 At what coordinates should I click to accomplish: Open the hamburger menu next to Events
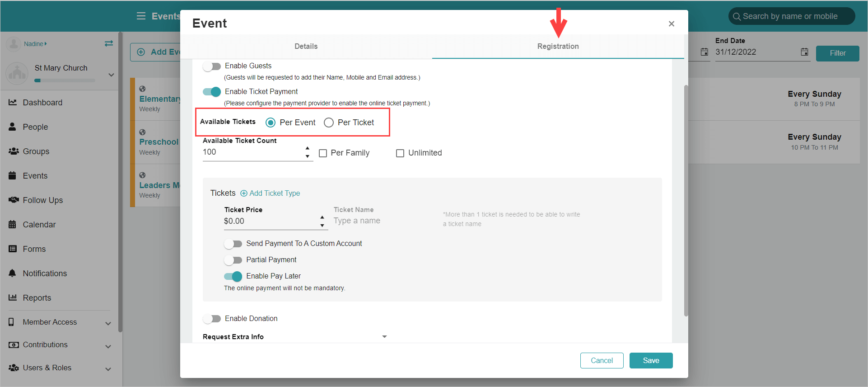coord(141,16)
